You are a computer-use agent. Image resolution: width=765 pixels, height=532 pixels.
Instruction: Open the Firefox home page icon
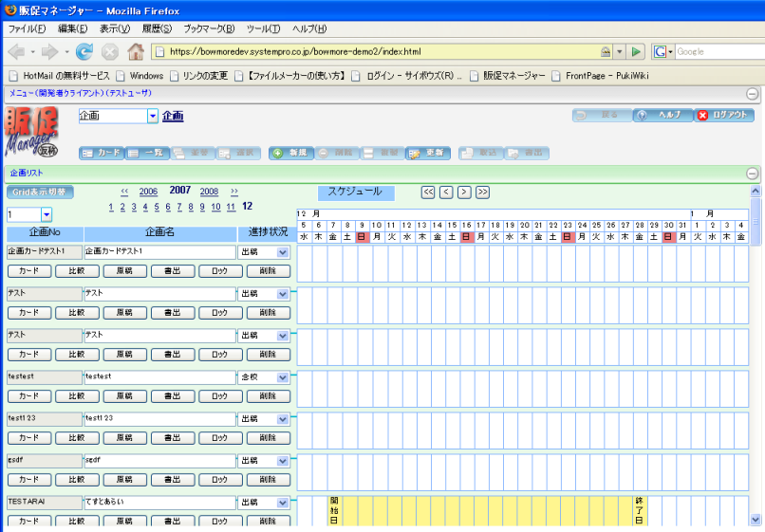[136, 51]
